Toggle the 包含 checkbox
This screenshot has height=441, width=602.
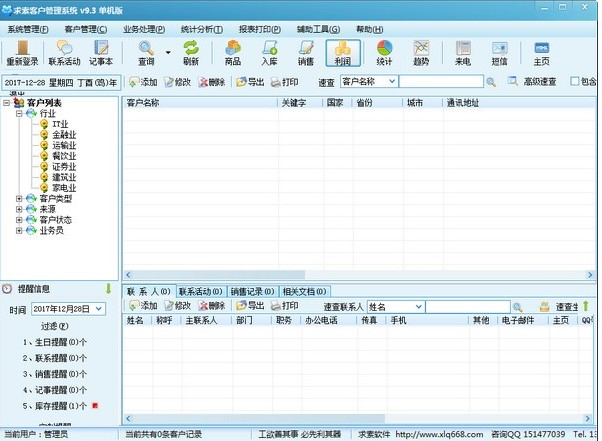coord(574,81)
